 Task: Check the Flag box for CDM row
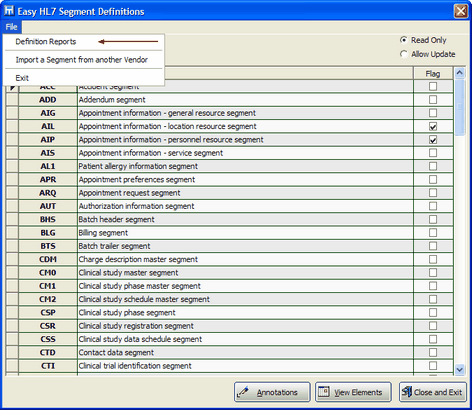(x=433, y=259)
